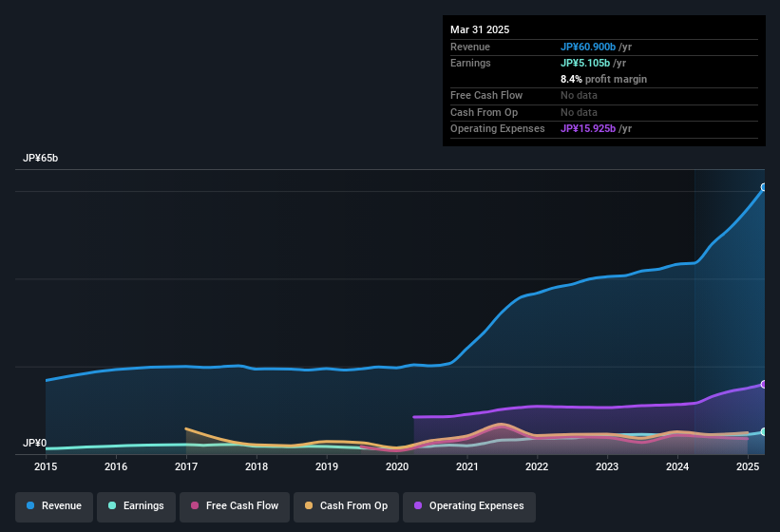
Task: Toggle the Earnings series legend button
Action: pos(136,506)
